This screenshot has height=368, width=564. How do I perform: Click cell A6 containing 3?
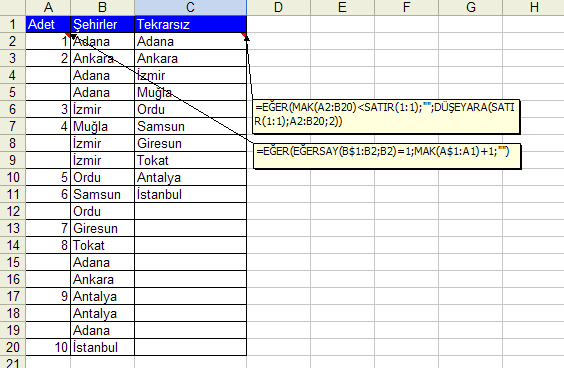[48, 109]
